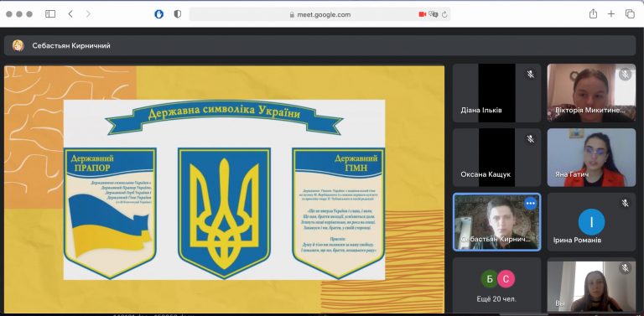The width and height of the screenshot is (644, 316).
Task: Click Ірина Романів's muted microphone icon
Action: pyautogui.click(x=625, y=203)
